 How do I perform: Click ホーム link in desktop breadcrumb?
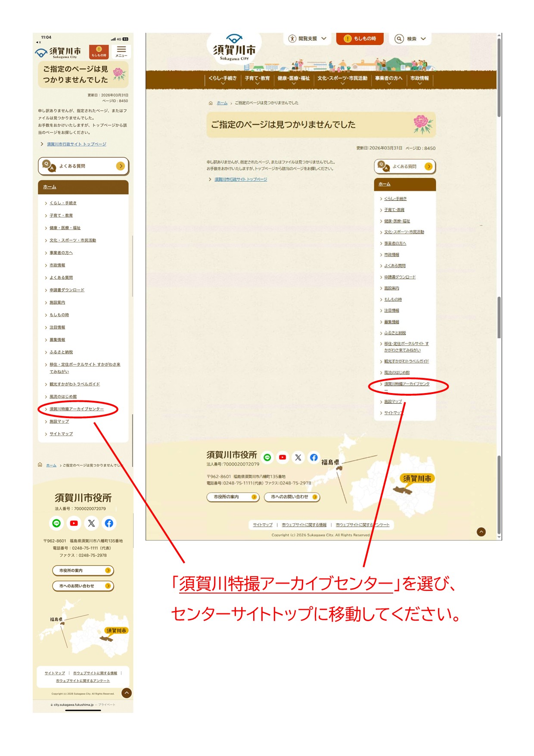222,103
